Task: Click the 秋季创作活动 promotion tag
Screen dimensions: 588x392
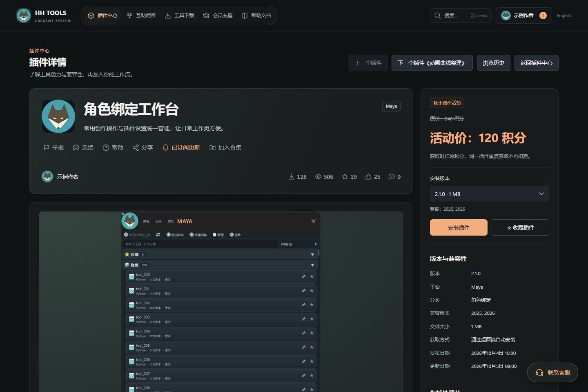Action: (447, 103)
